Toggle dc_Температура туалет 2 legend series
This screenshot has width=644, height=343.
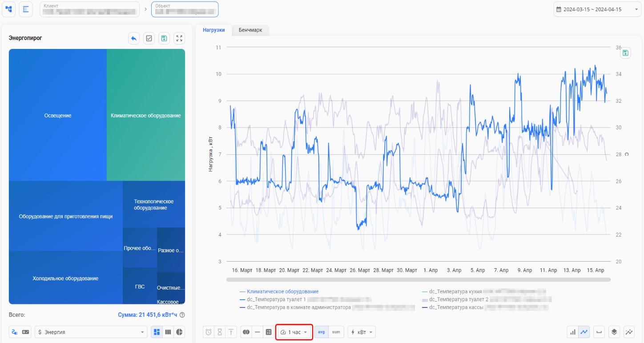click(x=487, y=299)
